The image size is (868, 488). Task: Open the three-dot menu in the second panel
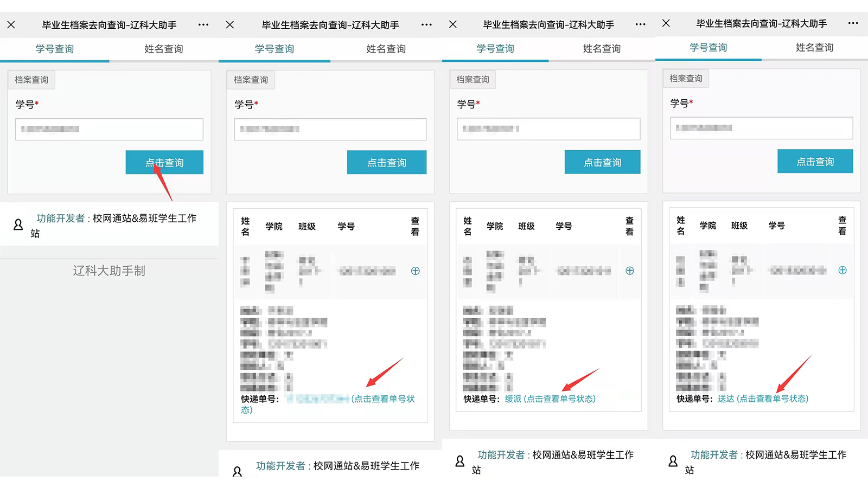pos(426,25)
